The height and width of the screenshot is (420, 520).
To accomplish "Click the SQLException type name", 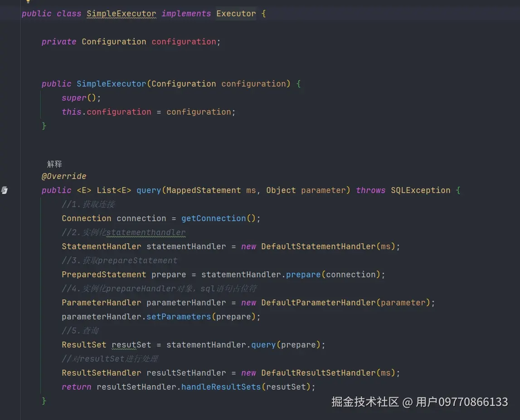I will tap(421, 190).
